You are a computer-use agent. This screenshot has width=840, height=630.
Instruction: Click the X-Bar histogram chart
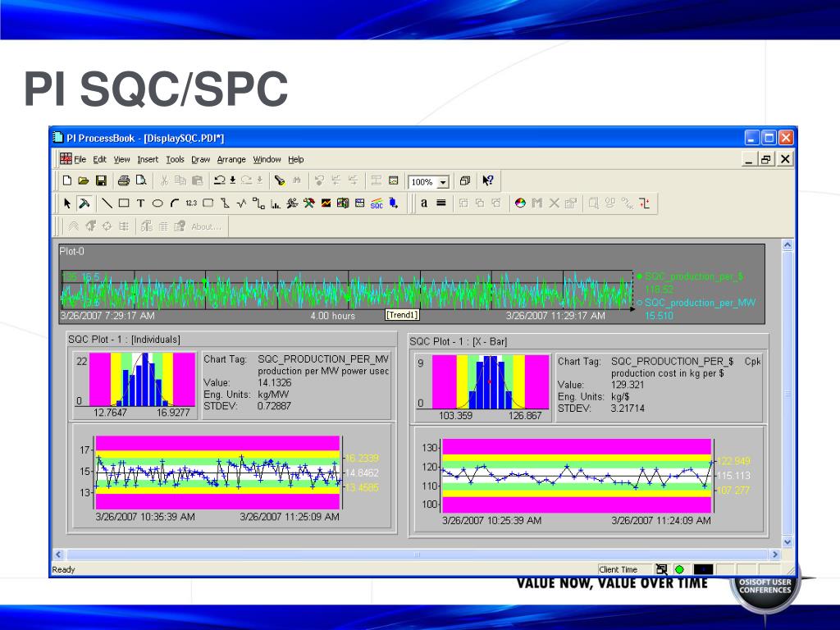491,382
